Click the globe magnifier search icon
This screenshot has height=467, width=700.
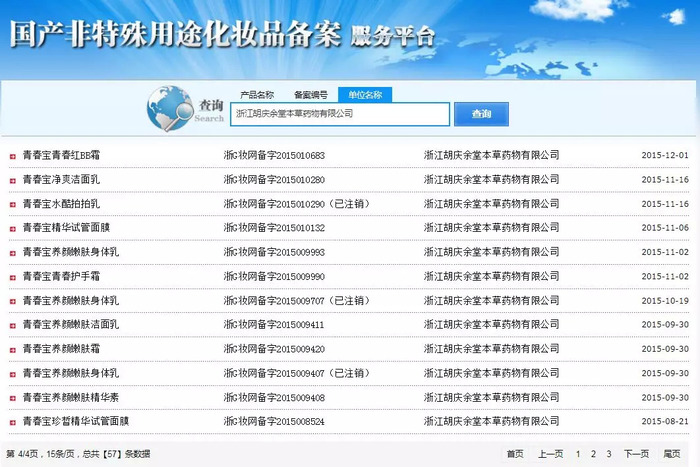(170, 108)
